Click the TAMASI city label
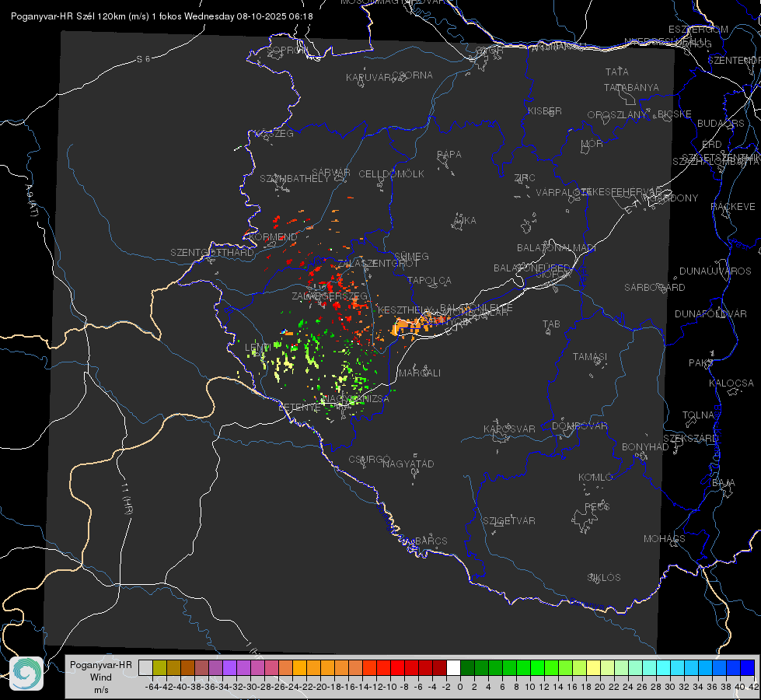 click(590, 356)
